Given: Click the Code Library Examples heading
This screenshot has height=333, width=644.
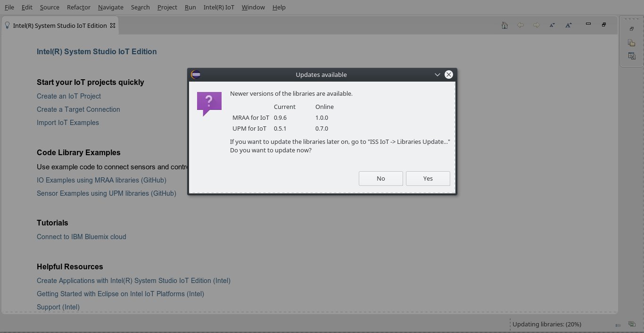Looking at the screenshot, I should (x=79, y=152).
